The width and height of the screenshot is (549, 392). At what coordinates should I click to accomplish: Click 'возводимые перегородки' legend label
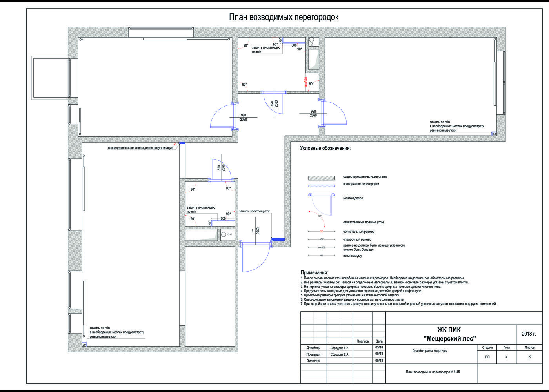(x=361, y=184)
